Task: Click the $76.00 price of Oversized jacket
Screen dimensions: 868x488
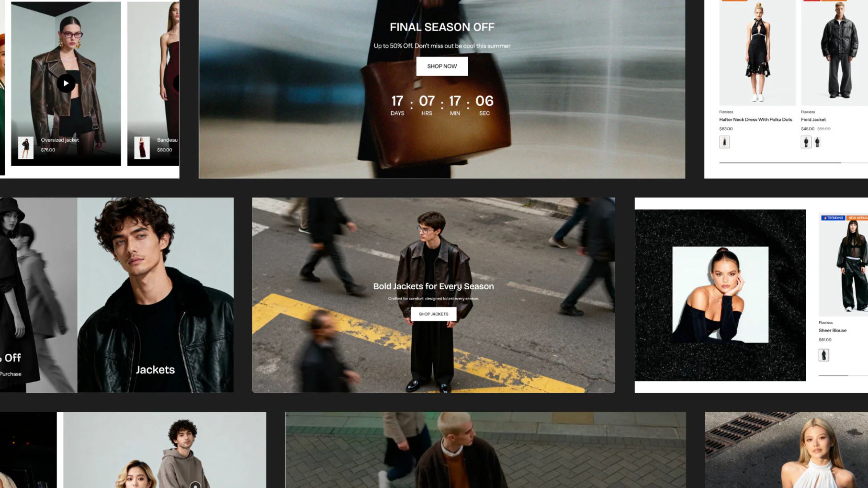Action: point(48,150)
